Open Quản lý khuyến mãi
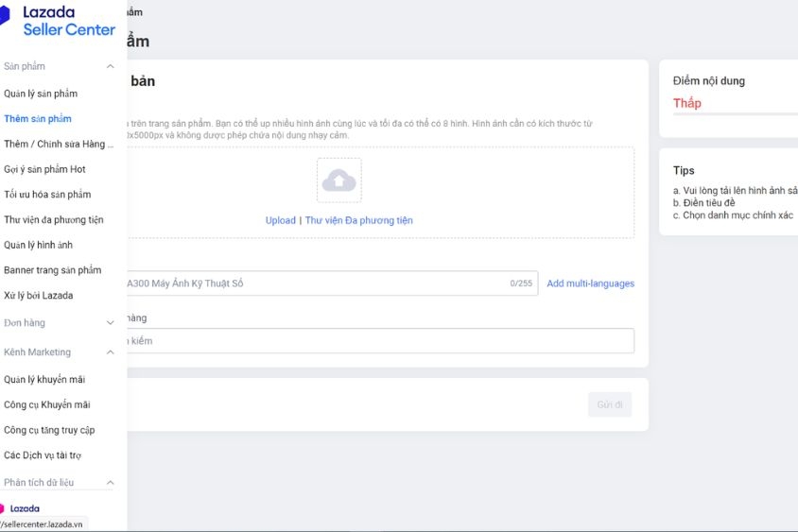This screenshot has width=798, height=532. click(x=44, y=380)
